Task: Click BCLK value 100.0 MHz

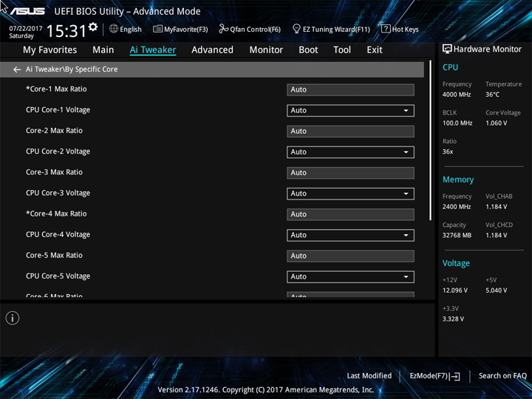Action: (457, 123)
